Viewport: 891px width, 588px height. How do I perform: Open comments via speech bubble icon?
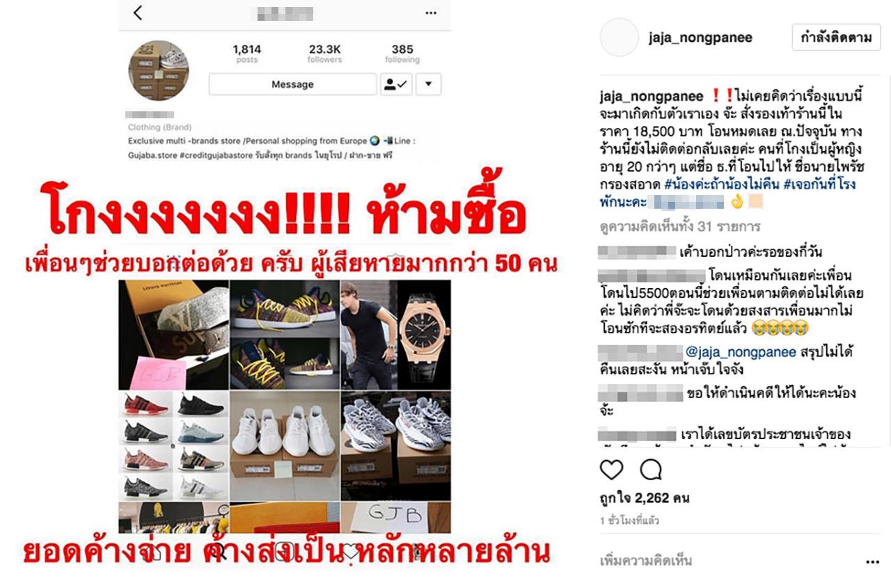tap(651, 470)
